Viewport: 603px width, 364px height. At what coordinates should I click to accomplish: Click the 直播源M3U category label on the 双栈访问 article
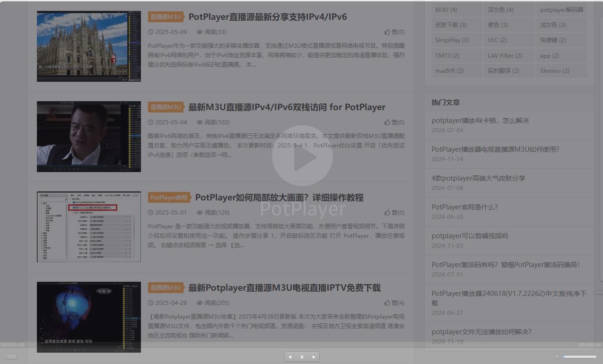click(x=166, y=107)
